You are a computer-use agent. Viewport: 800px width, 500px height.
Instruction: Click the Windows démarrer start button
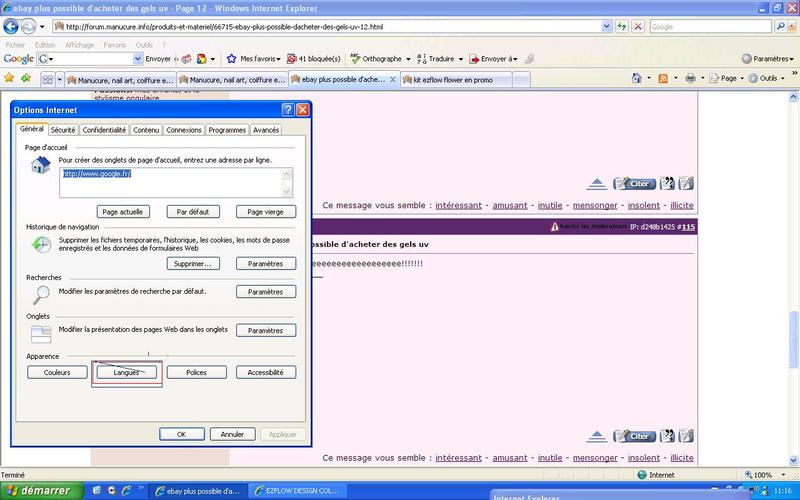[36, 491]
